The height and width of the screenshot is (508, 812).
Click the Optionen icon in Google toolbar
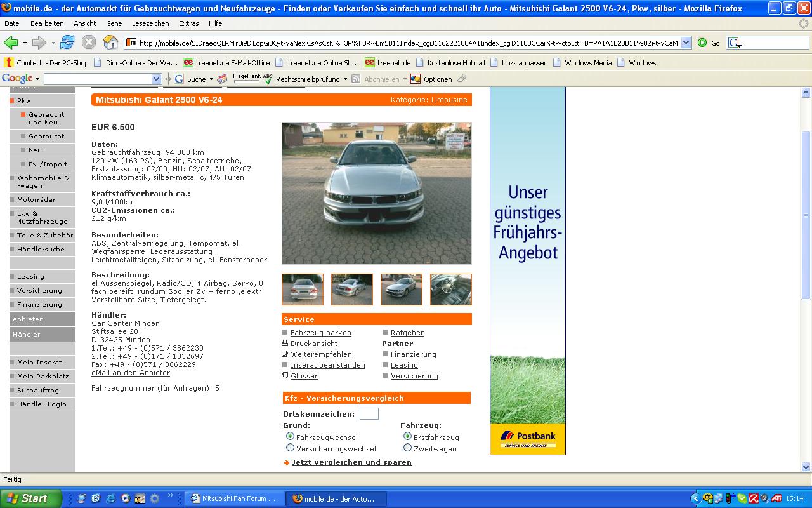click(416, 79)
